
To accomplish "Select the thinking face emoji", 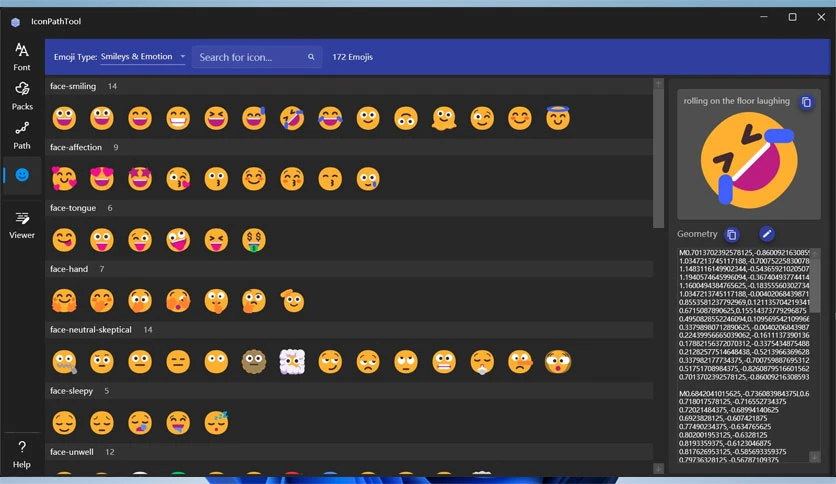I will [254, 301].
